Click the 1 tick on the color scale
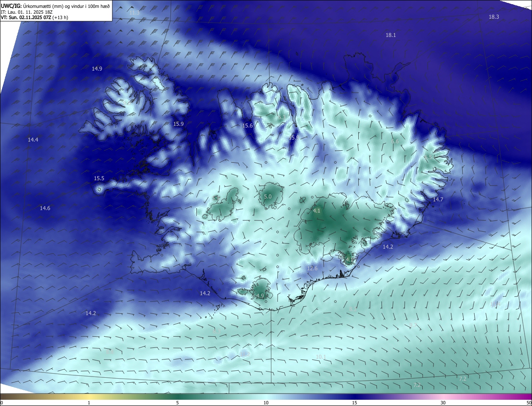 89,403
